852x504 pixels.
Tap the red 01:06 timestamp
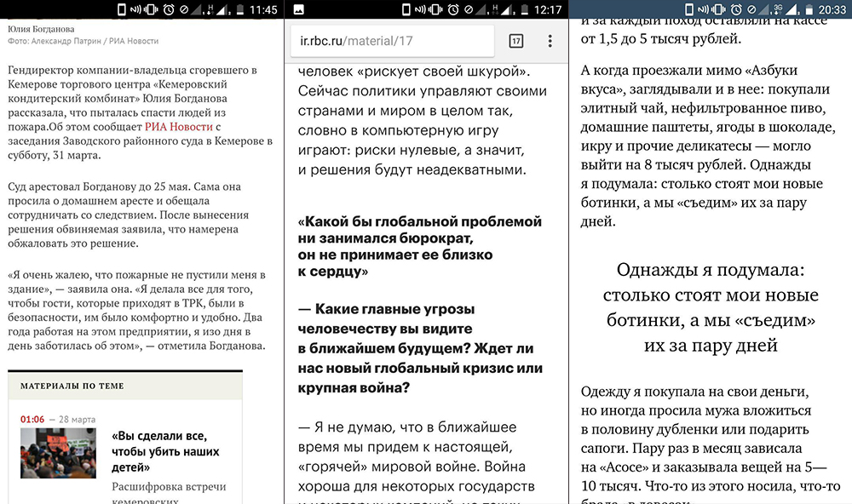tap(32, 419)
